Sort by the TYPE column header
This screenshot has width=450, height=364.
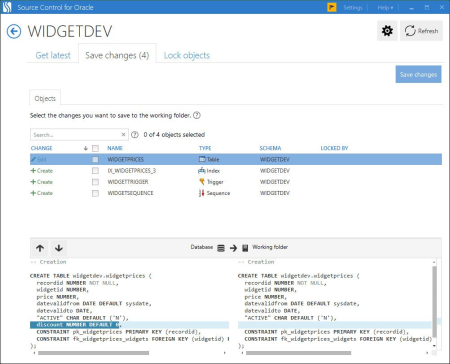pyautogui.click(x=205, y=148)
